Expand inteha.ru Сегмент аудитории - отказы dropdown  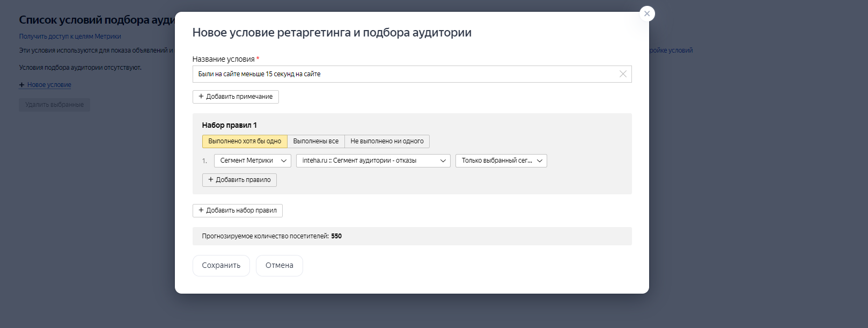[x=373, y=161]
